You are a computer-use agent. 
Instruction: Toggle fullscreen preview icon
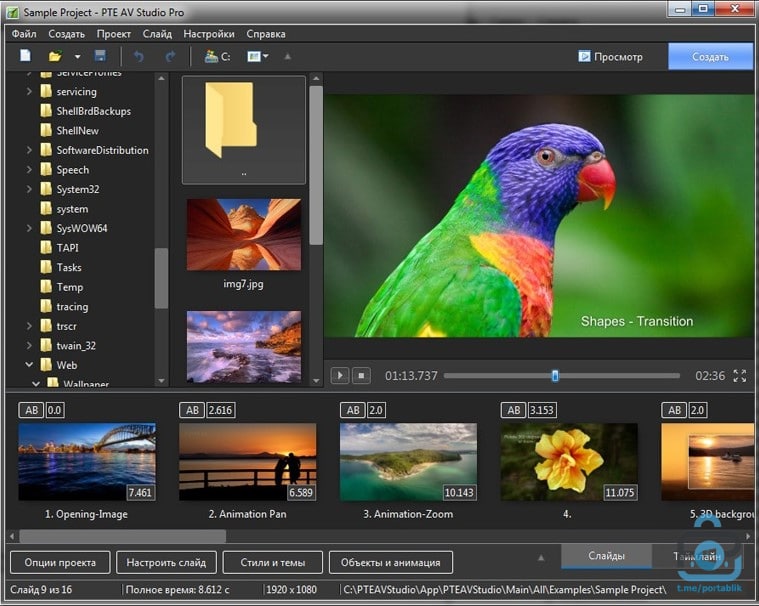(740, 376)
